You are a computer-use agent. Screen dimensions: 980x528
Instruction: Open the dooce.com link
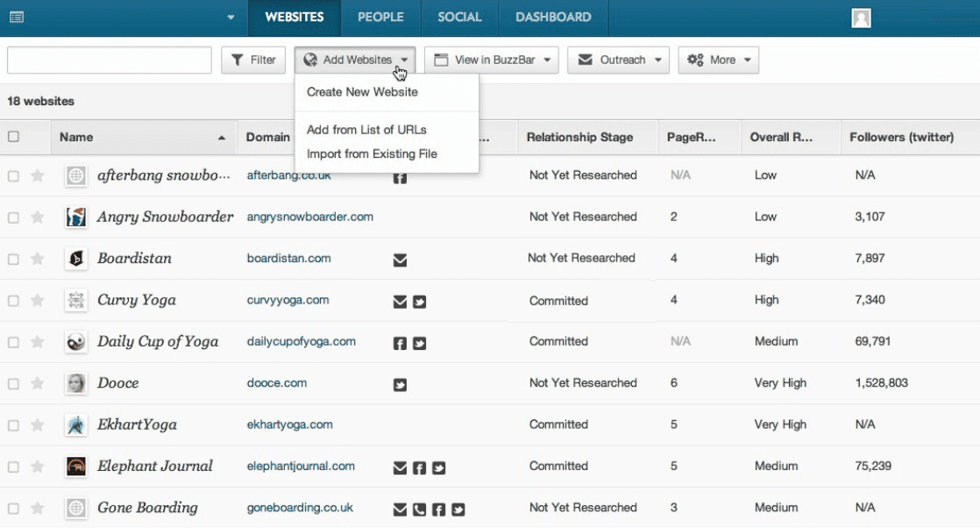point(277,382)
